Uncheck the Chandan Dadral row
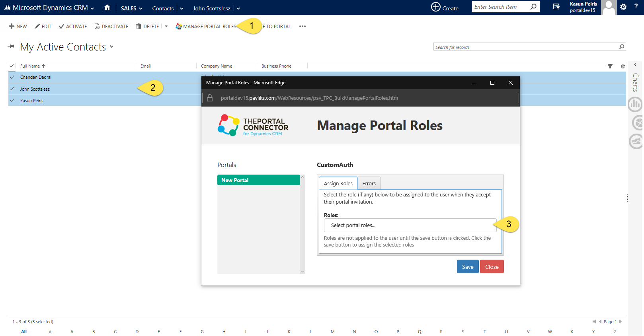 [12, 77]
